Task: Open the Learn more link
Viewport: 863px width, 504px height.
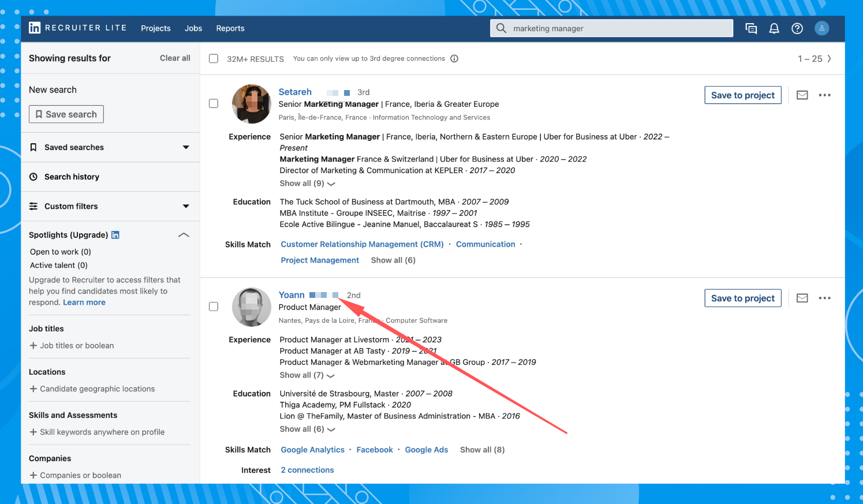Action: 84,303
